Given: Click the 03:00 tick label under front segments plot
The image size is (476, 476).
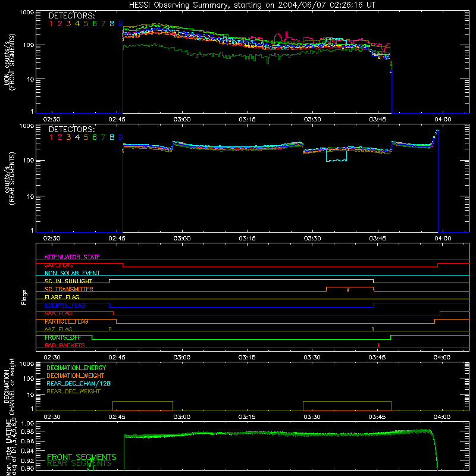Looking at the screenshot, I should [182, 120].
